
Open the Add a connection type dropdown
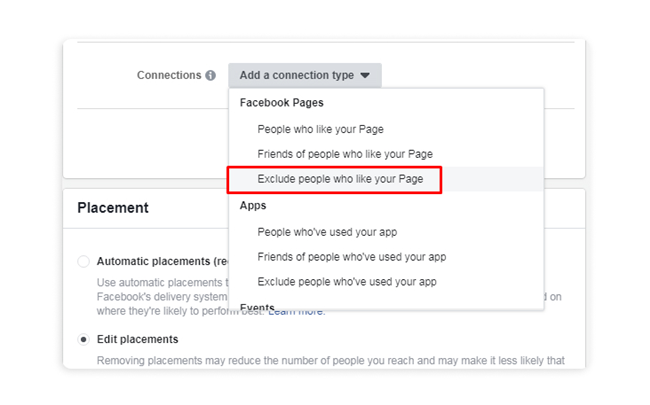pos(305,75)
